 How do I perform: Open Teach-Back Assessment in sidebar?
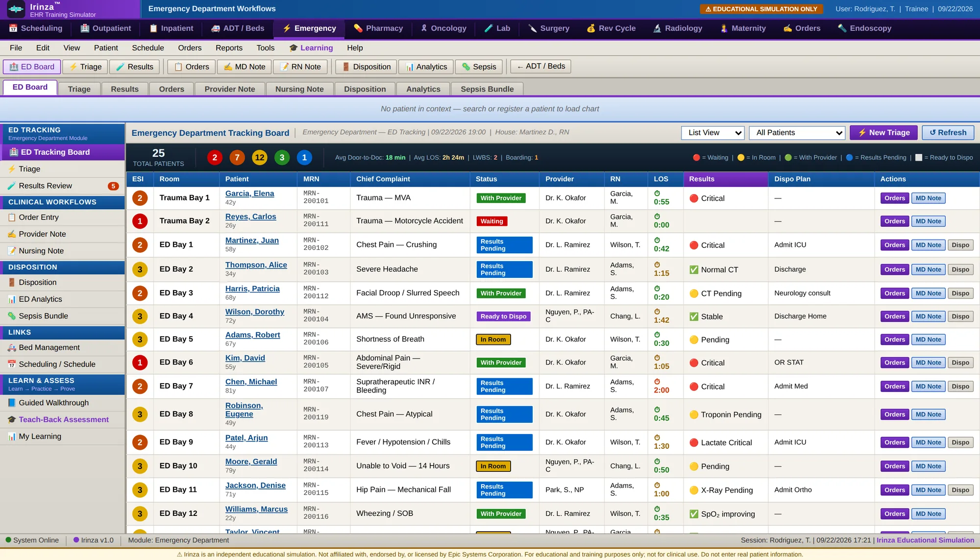pos(63,419)
